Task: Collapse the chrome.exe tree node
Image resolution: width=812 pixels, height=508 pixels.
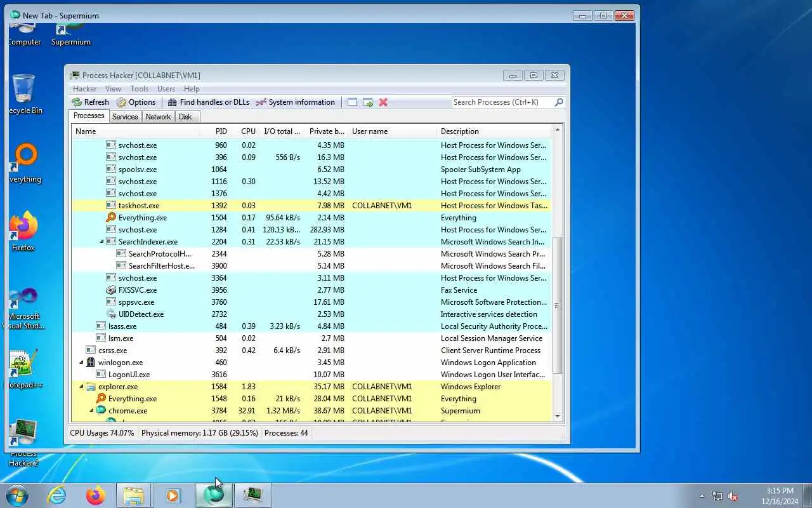Action: (91, 411)
